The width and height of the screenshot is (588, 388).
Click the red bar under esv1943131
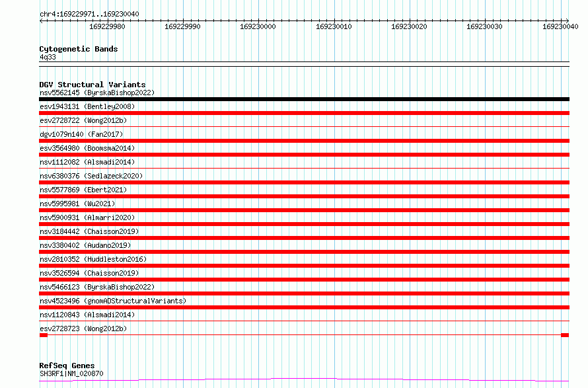click(304, 113)
